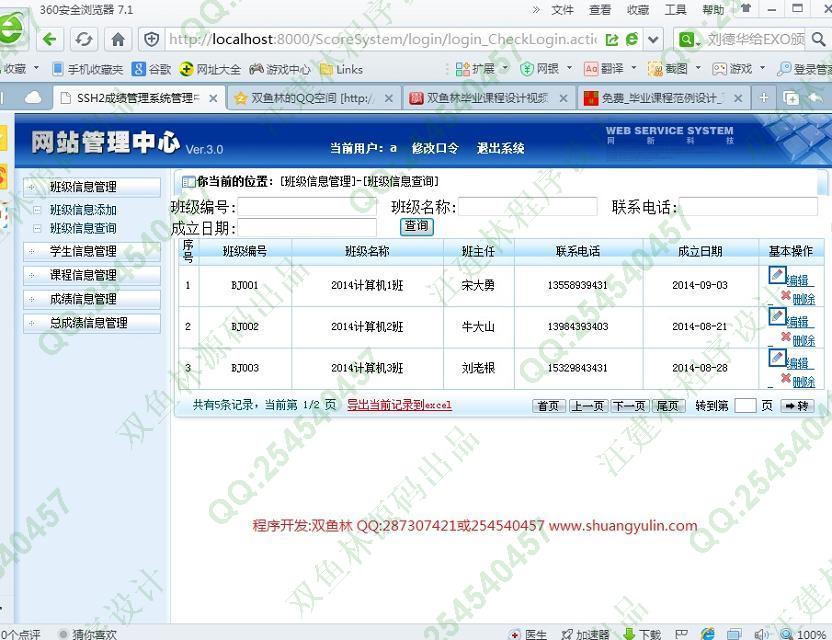
Task: Click 修改口令 in header
Action: [x=435, y=148]
